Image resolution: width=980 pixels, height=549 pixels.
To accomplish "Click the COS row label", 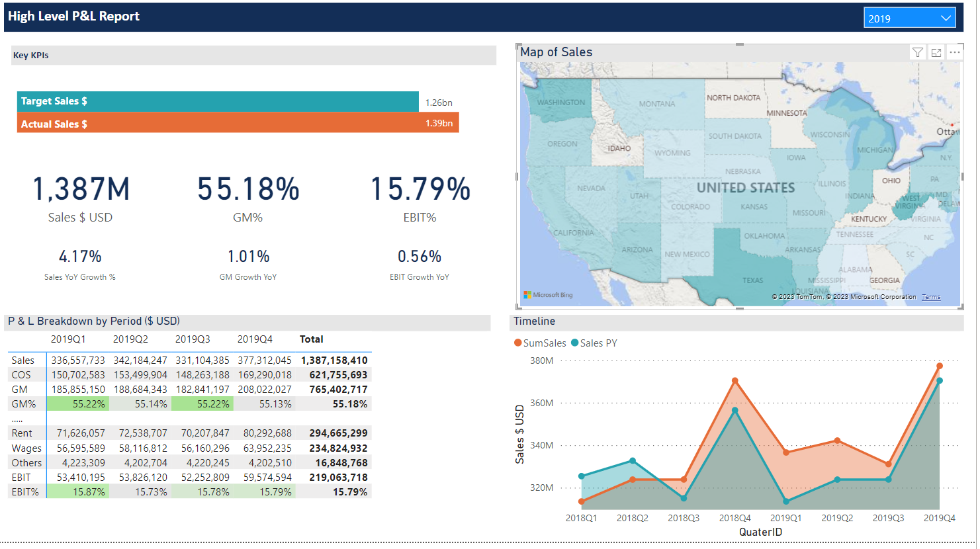I will tap(21, 375).
